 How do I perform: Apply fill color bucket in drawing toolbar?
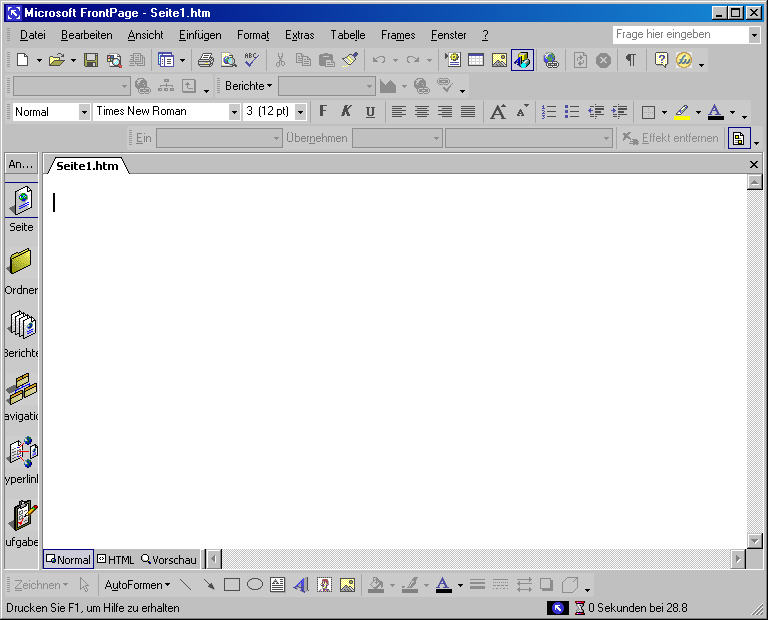376,585
